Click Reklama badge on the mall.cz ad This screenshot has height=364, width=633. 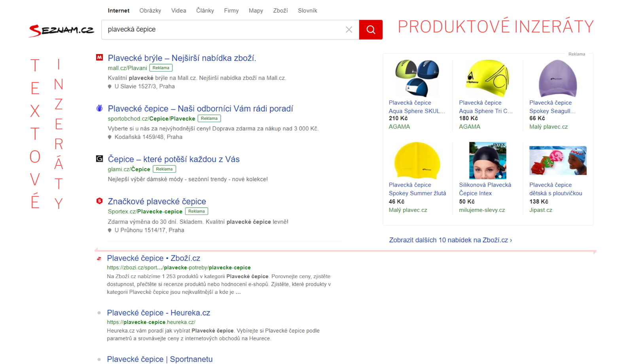click(161, 68)
